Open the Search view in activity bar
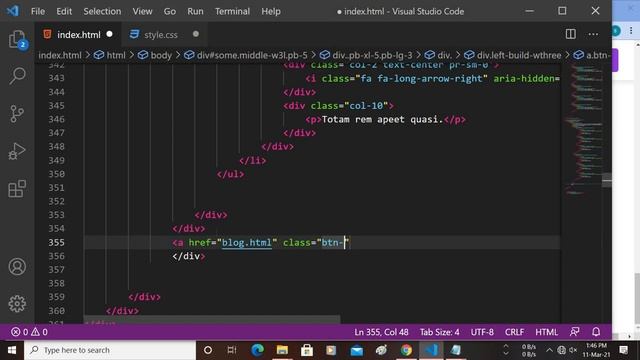The image size is (640, 360). click(x=17, y=76)
